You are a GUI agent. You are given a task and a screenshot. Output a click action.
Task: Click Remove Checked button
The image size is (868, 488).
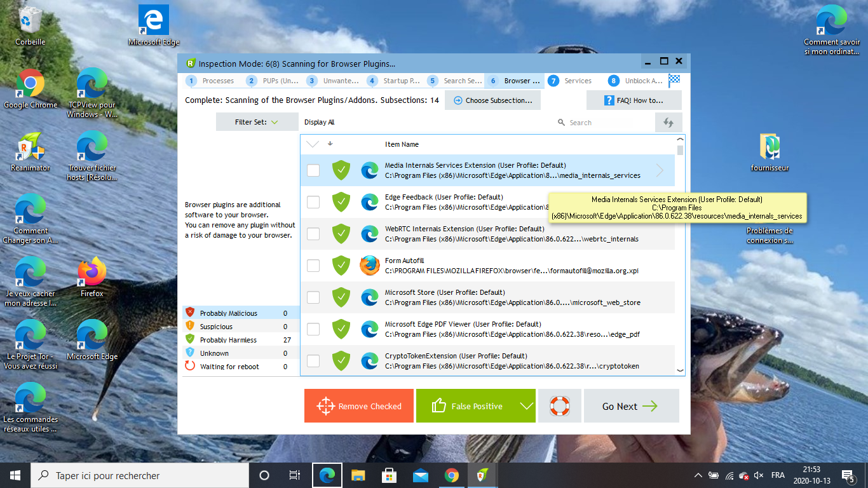click(359, 406)
